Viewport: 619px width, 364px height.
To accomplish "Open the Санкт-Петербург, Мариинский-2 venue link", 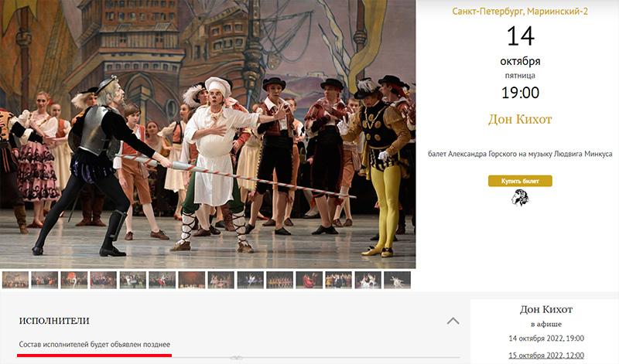I will [519, 12].
